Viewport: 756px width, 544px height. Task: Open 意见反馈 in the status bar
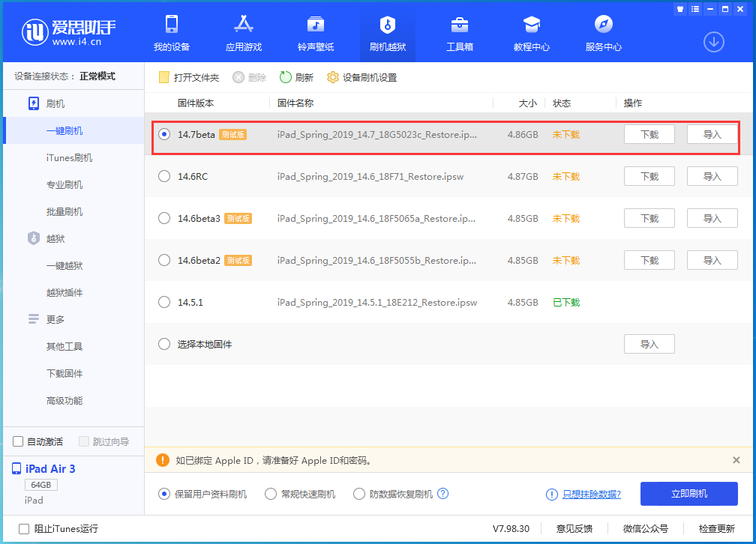click(574, 529)
